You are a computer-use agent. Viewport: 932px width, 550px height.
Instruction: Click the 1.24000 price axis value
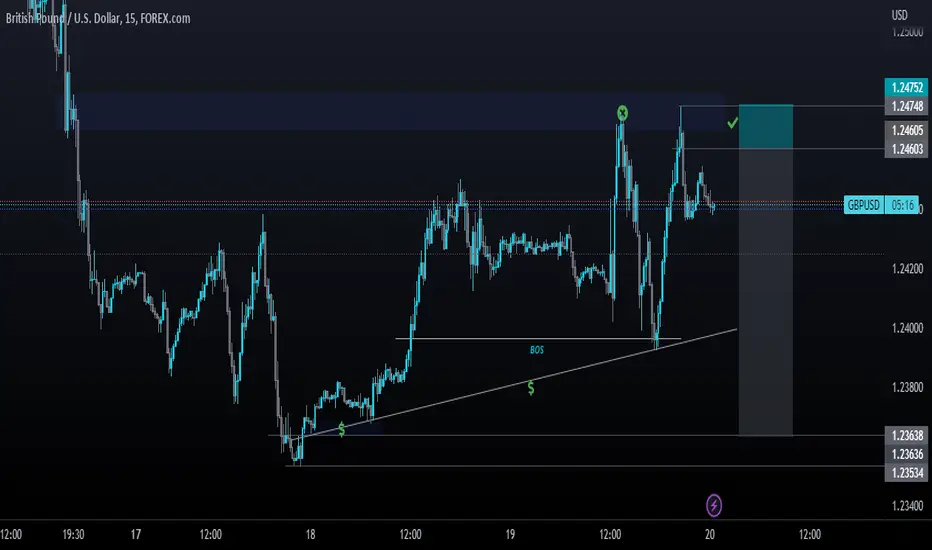pyautogui.click(x=908, y=328)
